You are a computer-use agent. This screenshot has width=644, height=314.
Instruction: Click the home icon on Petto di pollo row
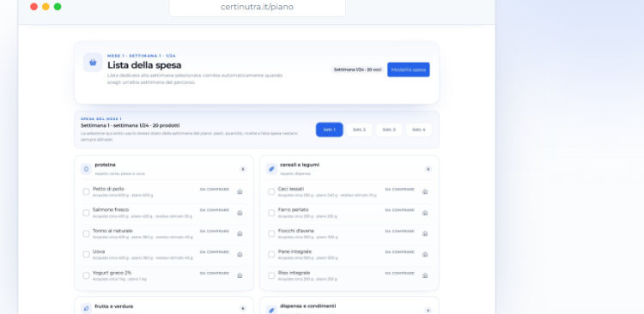pos(240,191)
